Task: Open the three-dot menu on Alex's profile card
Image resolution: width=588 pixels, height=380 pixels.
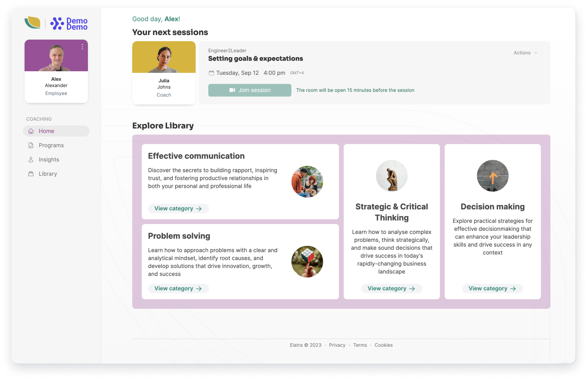Action: [x=82, y=47]
